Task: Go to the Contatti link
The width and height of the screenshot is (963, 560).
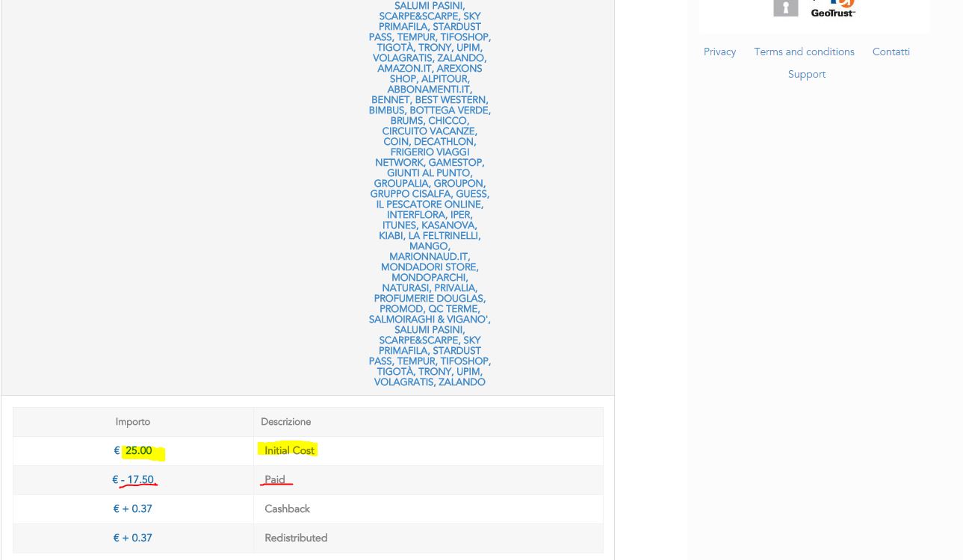Action: click(891, 52)
